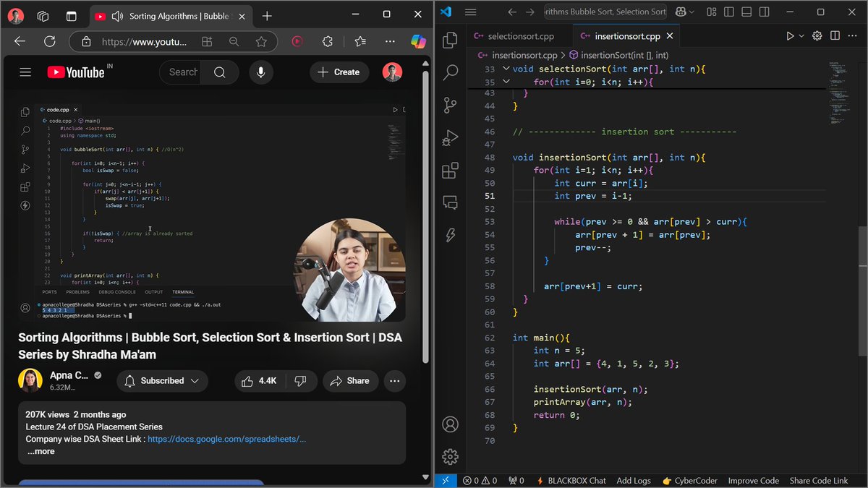This screenshot has height=488, width=868.
Task: Click YouTube Create button
Action: click(x=339, y=72)
